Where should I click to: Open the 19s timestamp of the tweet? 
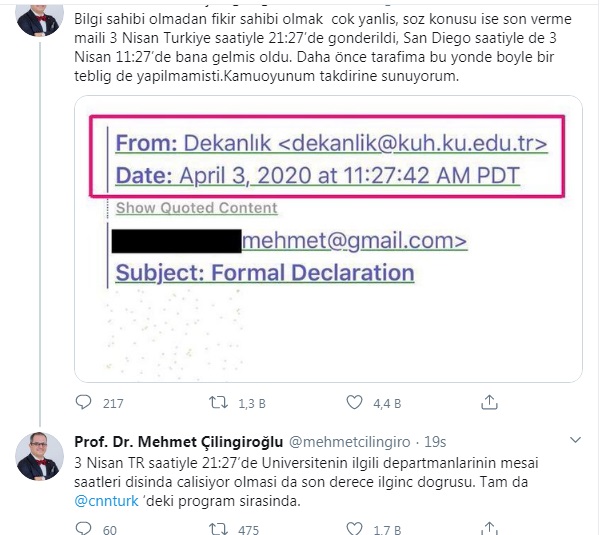pos(435,442)
